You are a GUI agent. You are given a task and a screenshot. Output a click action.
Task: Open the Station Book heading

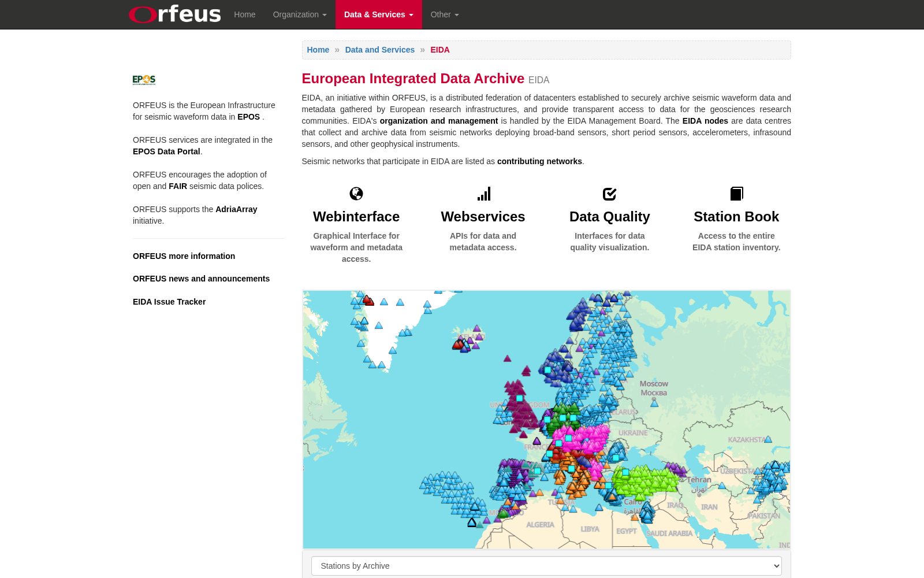736,217
